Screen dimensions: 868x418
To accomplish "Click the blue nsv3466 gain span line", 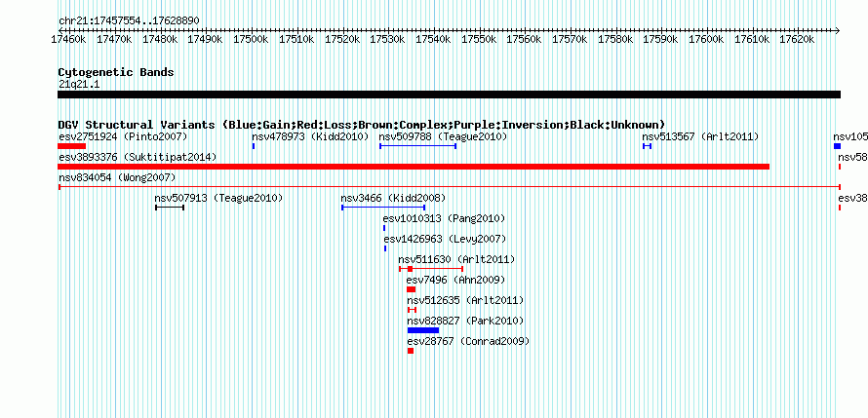I will click(x=383, y=208).
